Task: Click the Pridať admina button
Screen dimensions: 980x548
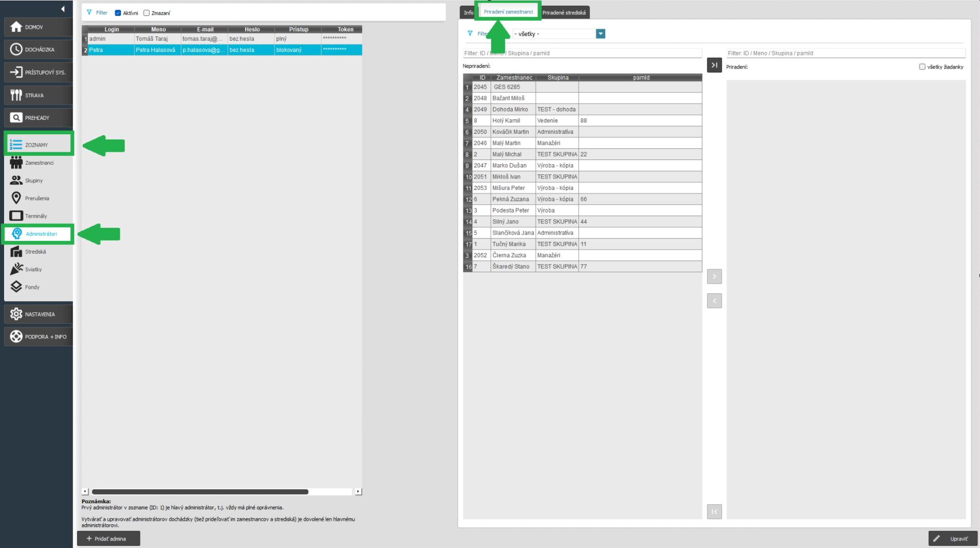Action: point(108,539)
